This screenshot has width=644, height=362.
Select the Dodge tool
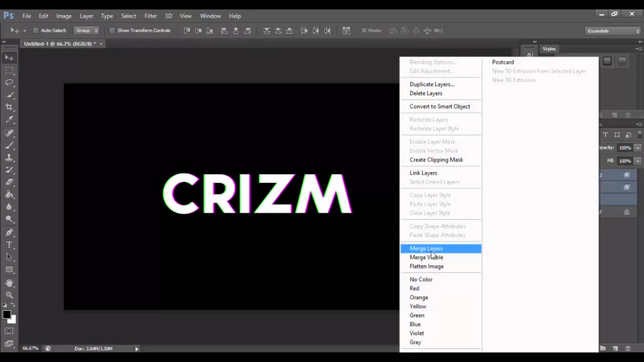pos(9,219)
